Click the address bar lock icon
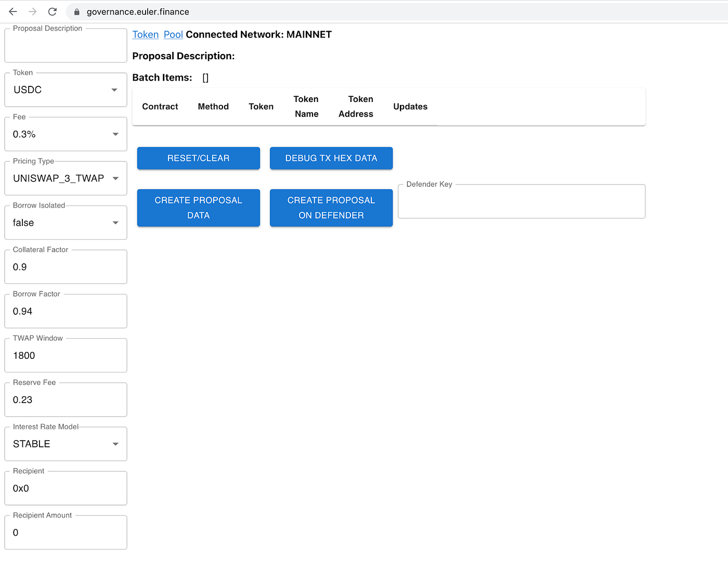728x568 pixels. click(x=77, y=12)
